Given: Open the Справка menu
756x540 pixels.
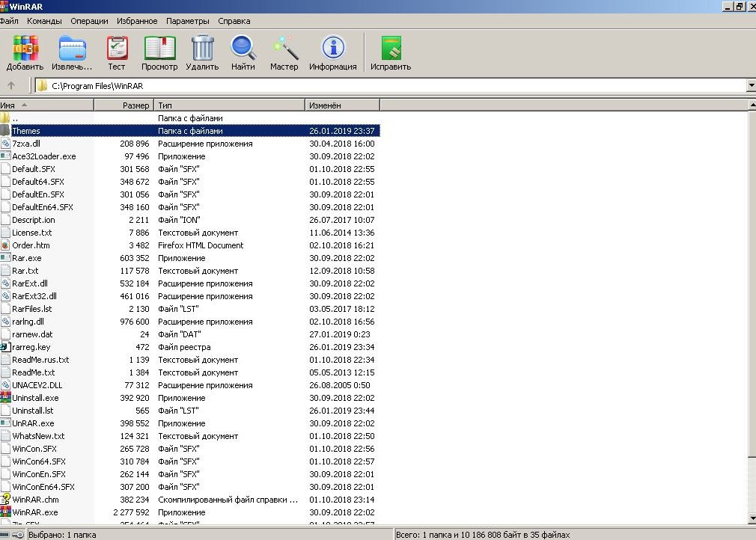Looking at the screenshot, I should point(234,21).
